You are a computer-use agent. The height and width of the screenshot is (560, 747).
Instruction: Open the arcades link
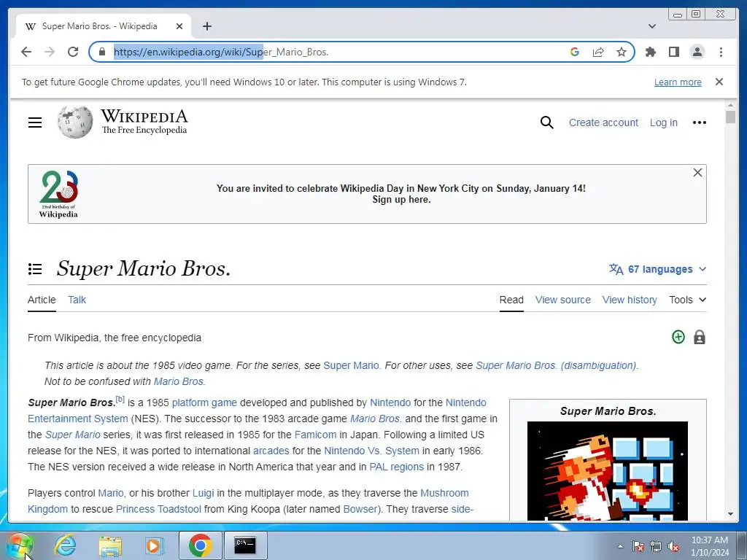271,451
